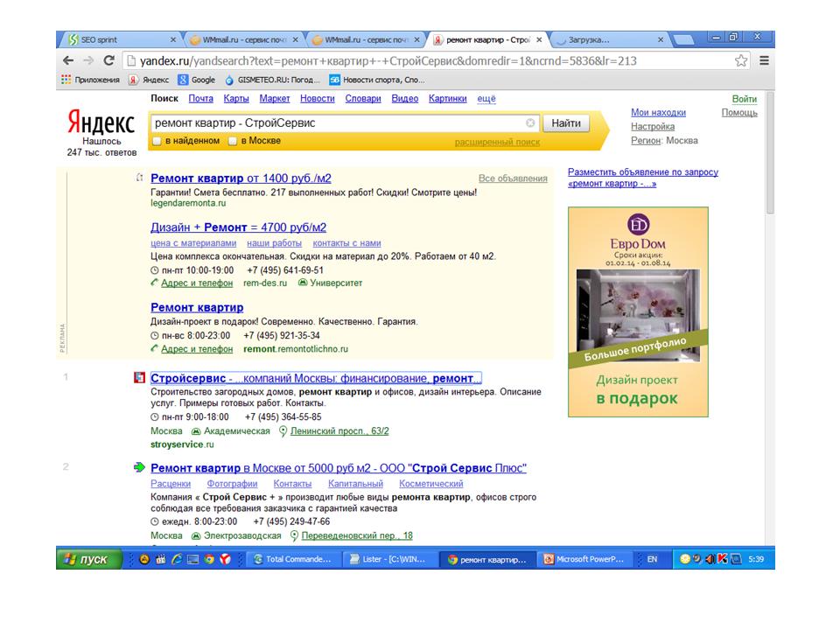
Task: Switch to the second WMmail.ru tab
Action: (366, 39)
